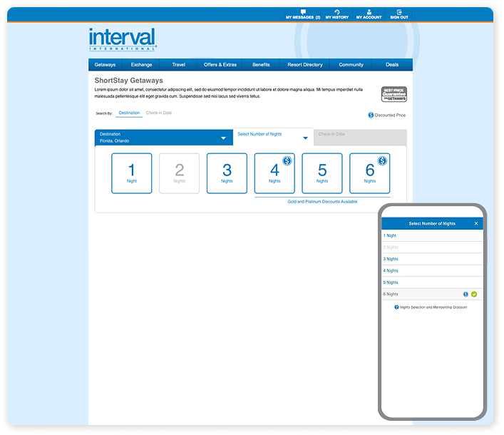This screenshot has height=435, width=504.
Task: Select the 6 Nights discounted tile
Action: [369, 173]
